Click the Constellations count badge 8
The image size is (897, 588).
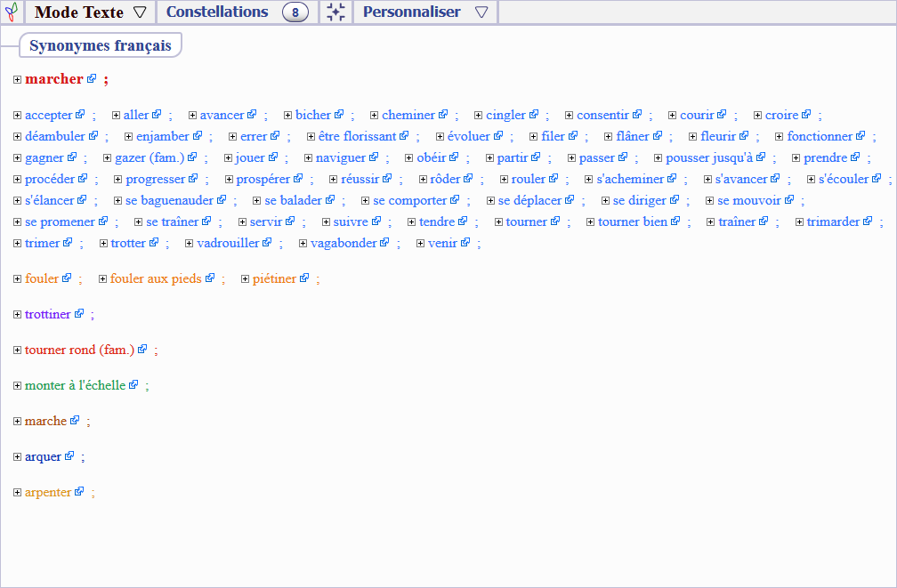point(295,12)
